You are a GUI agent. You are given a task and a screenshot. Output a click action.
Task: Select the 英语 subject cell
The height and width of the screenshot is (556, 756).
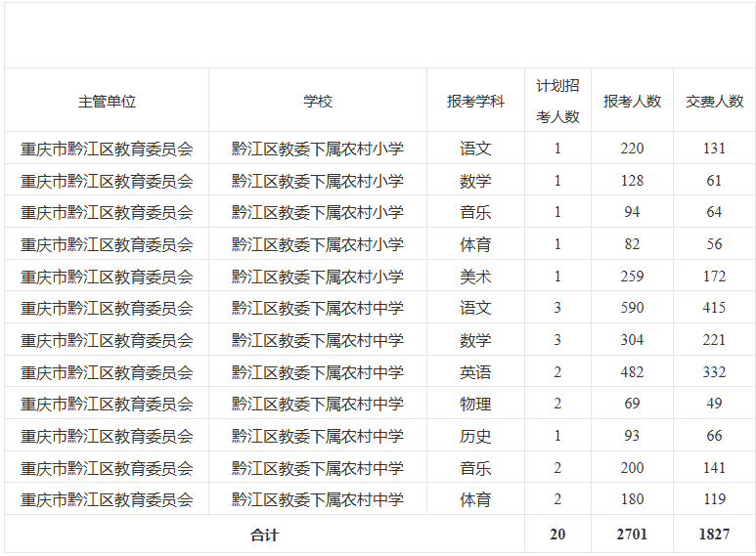(475, 372)
